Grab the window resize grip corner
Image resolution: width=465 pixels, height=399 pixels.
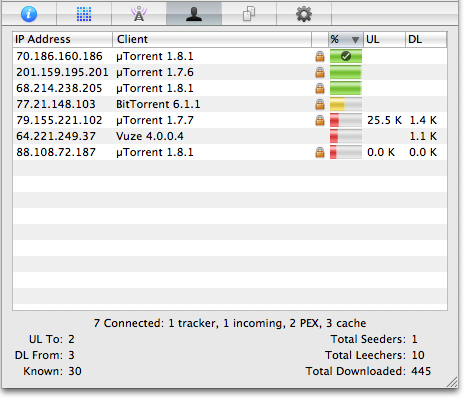coord(452,382)
